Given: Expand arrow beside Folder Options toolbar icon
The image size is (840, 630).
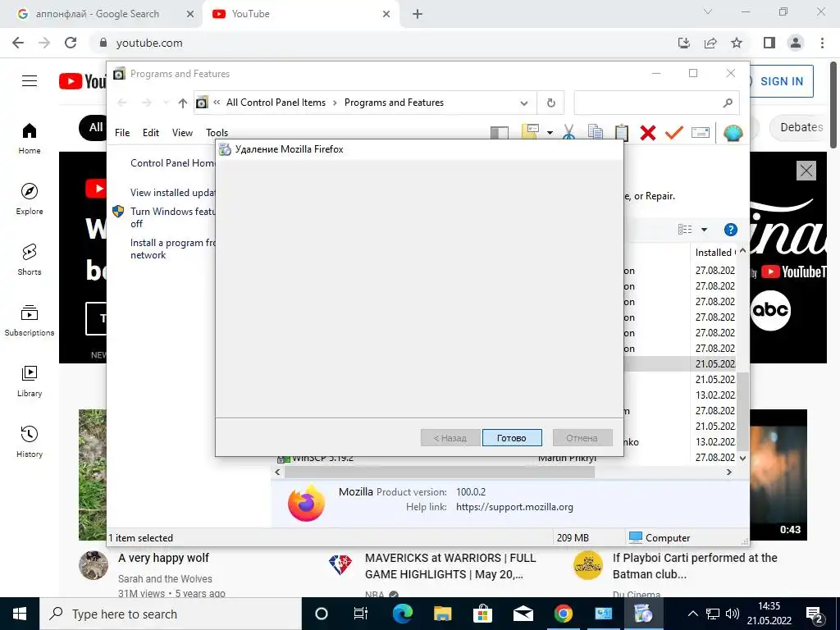Looking at the screenshot, I should tap(550, 132).
